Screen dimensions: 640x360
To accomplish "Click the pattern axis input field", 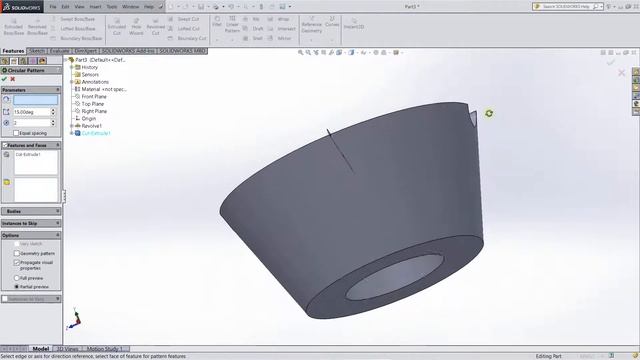I will pyautogui.click(x=36, y=100).
